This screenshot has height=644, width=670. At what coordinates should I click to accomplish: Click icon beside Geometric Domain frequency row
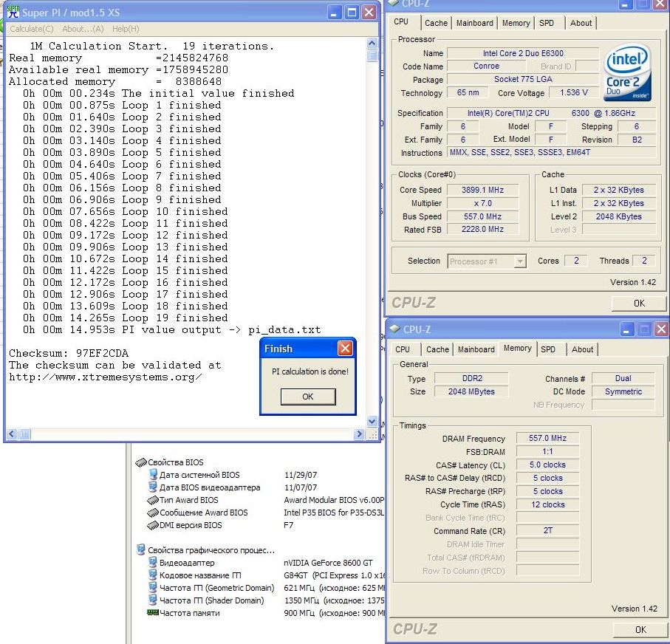153,588
